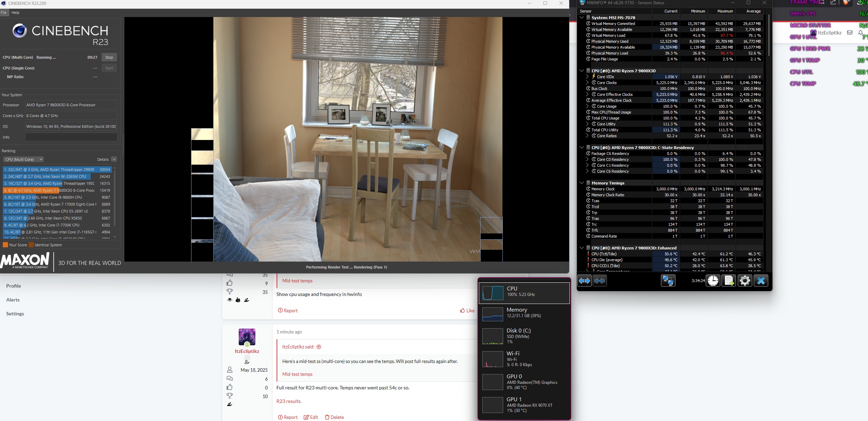868x421 pixels.
Task: Open forum inbox envelope icon
Action: coord(850,33)
